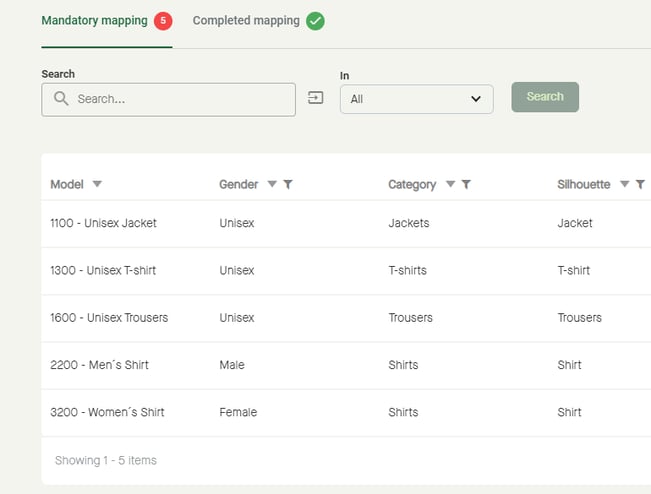Screen dimensions: 651x494
Task: Select the 1300 - Unisex T-shirt row
Action: pyautogui.click(x=103, y=270)
